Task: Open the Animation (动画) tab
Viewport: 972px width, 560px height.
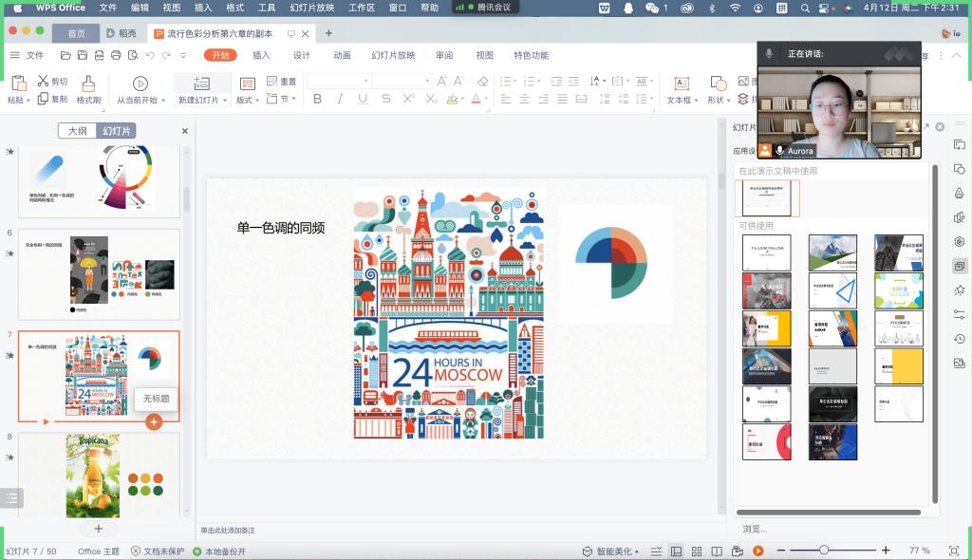Action: [342, 55]
